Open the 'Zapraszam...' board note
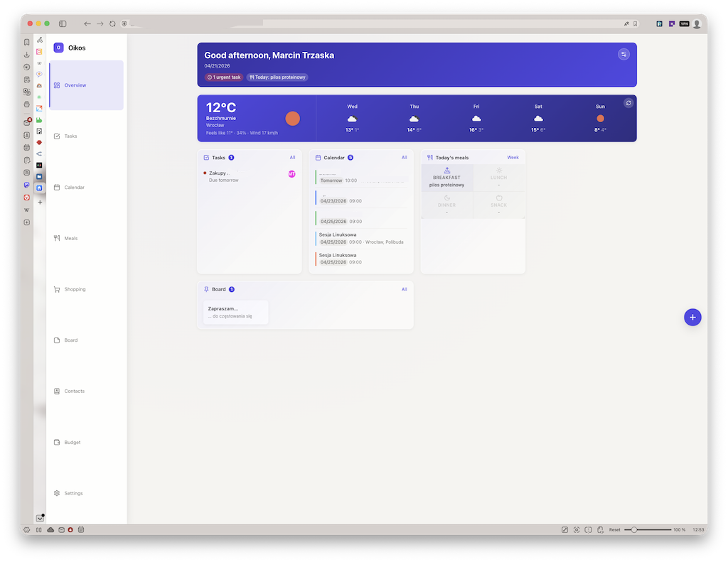Viewport: 728px width, 562px height. (x=236, y=312)
